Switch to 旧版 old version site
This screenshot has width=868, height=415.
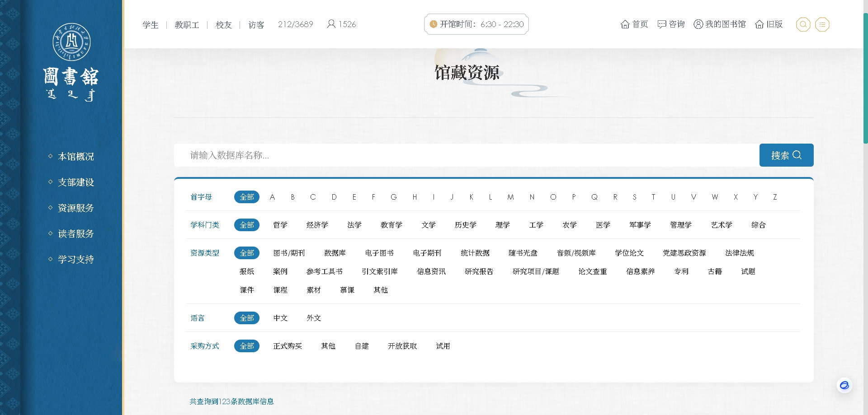pos(769,24)
